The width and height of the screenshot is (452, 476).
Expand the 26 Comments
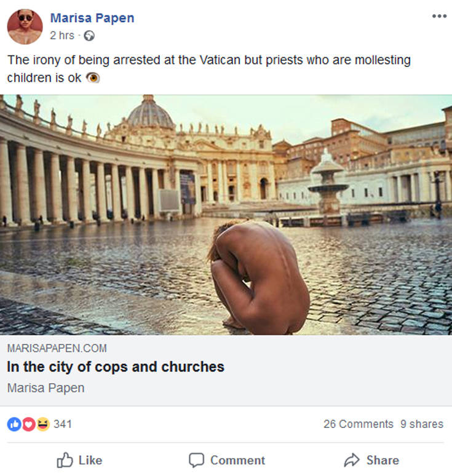(x=358, y=424)
